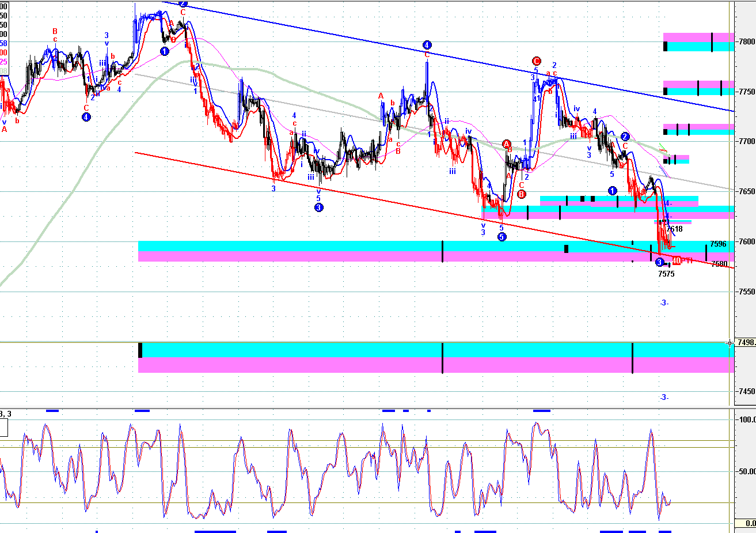756x533 pixels.
Task: Click blue circled 4 below upper channel line
Action: [427, 45]
